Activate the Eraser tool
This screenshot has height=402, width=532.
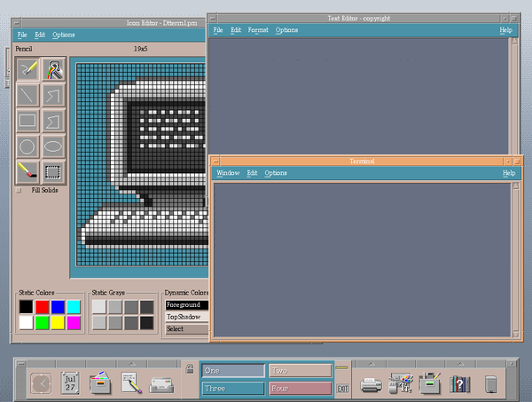(28, 170)
